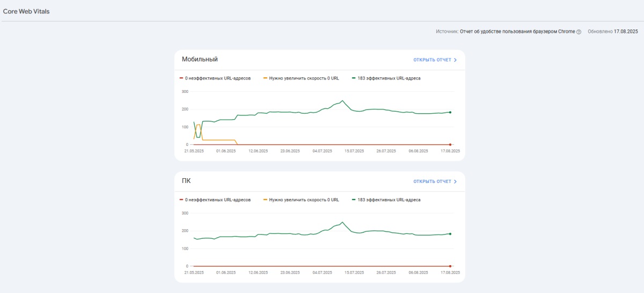644x293 pixels.
Task: Click the Chrome user experience report source link
Action: tap(517, 32)
